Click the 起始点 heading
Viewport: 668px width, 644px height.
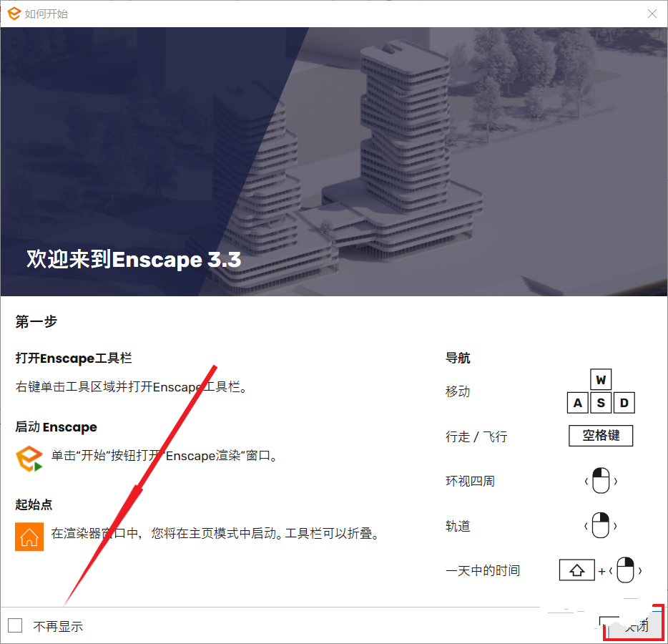pos(34,504)
